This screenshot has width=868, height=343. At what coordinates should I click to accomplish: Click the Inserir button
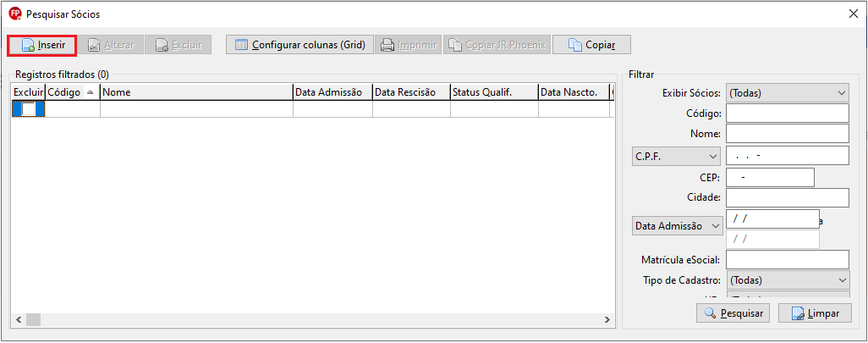(x=41, y=45)
